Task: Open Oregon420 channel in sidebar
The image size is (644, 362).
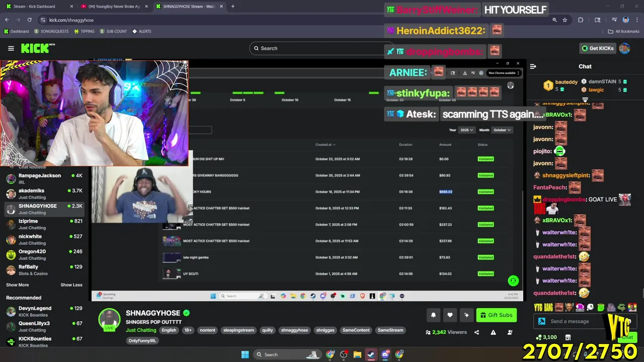Action: pos(44,254)
